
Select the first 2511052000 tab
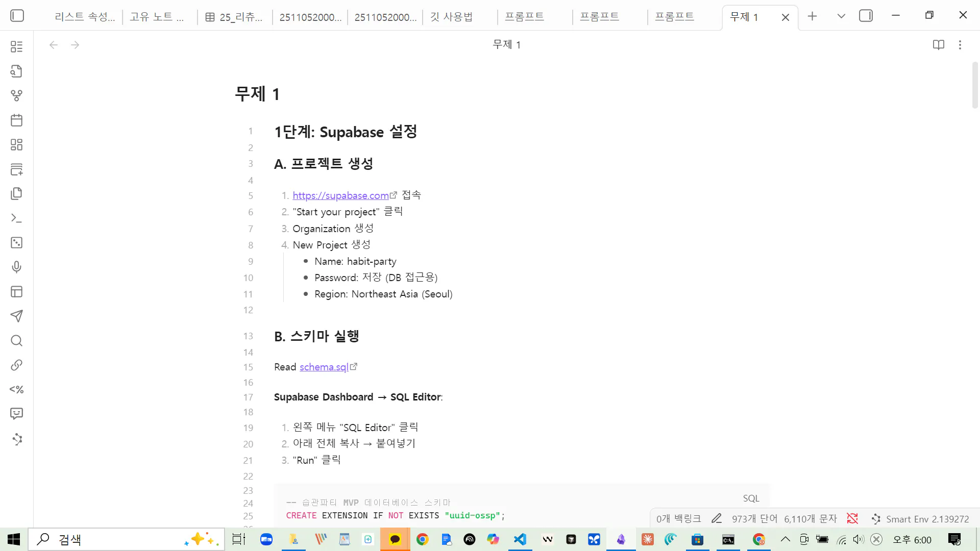[x=310, y=17]
